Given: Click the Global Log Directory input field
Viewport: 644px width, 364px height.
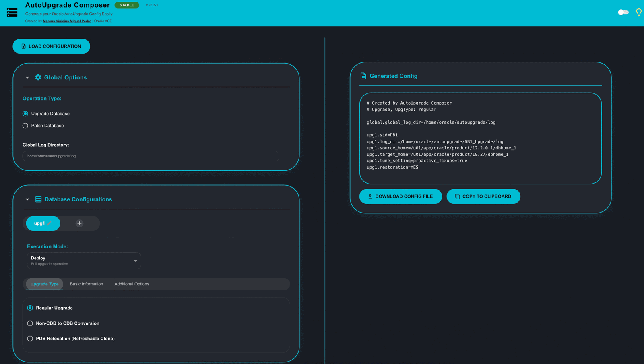Looking at the screenshot, I should coord(151,156).
